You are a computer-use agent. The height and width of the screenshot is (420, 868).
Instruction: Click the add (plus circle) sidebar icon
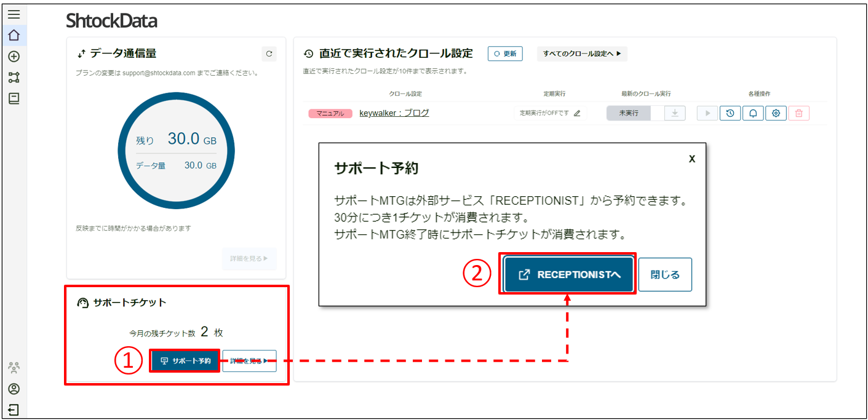pos(14,57)
